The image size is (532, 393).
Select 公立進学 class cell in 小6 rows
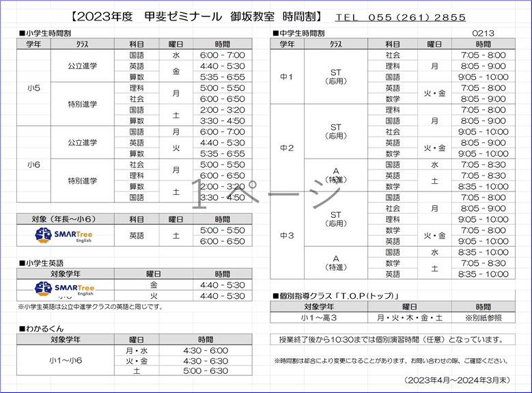coord(83,143)
